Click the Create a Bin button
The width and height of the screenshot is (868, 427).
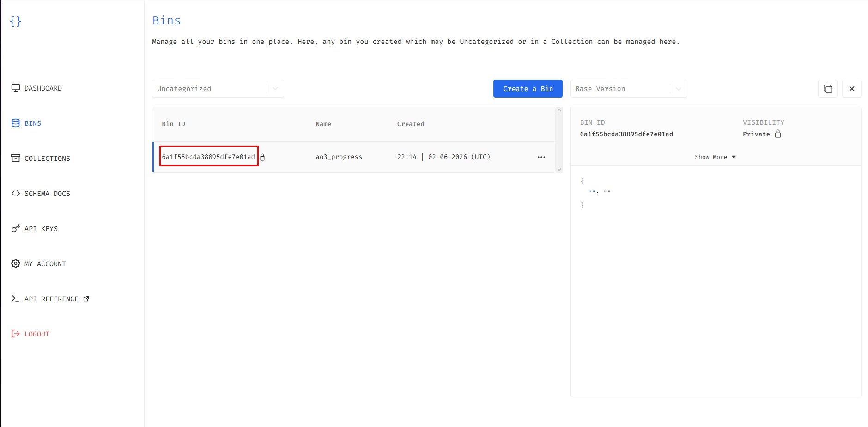pyautogui.click(x=528, y=89)
